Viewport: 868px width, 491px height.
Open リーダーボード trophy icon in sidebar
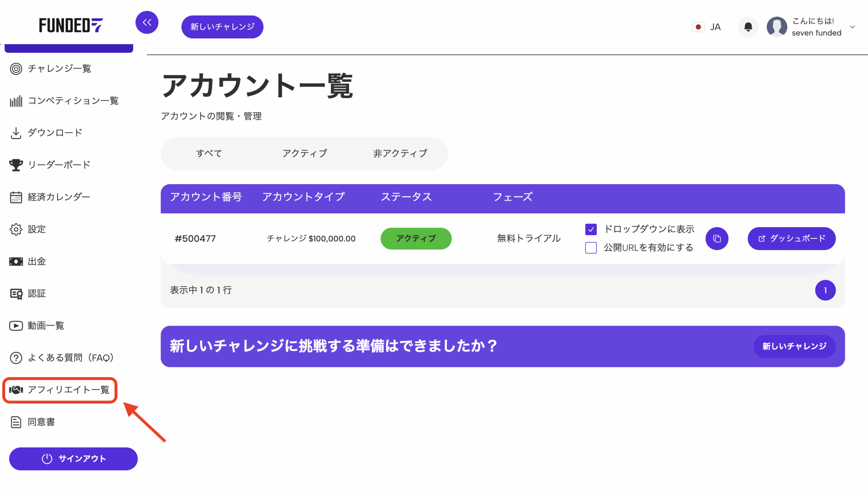[x=16, y=165]
